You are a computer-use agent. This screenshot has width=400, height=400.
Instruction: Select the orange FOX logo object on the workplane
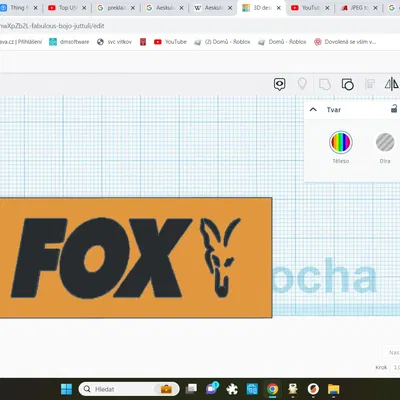coord(136,257)
